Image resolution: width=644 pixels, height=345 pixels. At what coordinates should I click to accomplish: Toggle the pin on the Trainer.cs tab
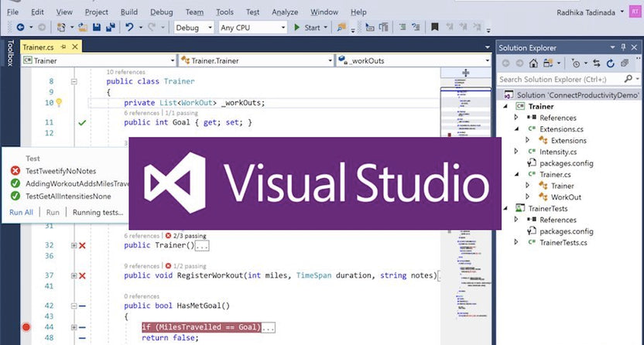click(63, 47)
